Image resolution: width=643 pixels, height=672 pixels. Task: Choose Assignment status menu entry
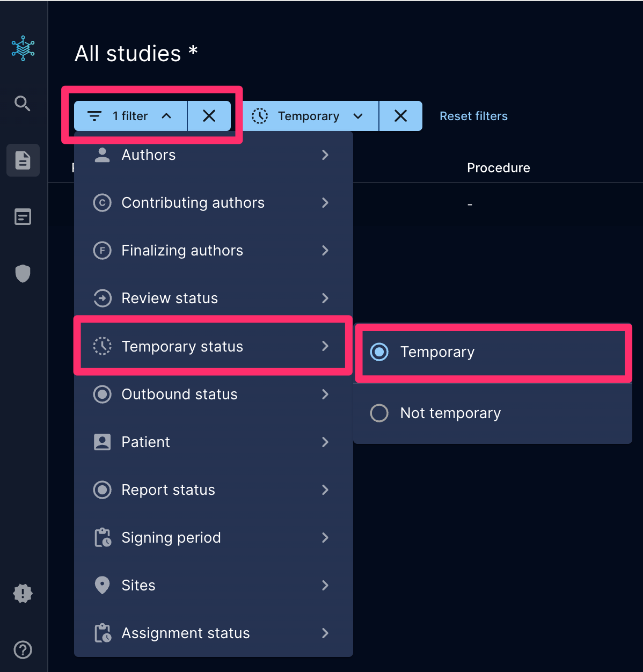click(213, 633)
